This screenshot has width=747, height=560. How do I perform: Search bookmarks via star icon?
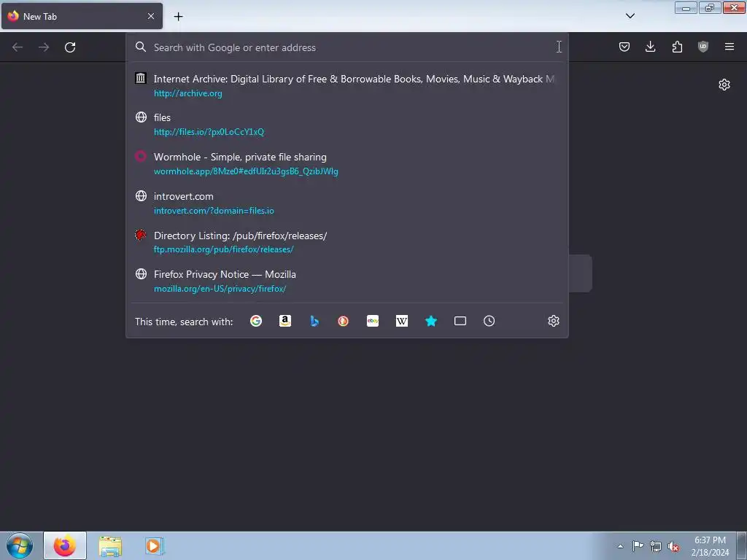430,321
